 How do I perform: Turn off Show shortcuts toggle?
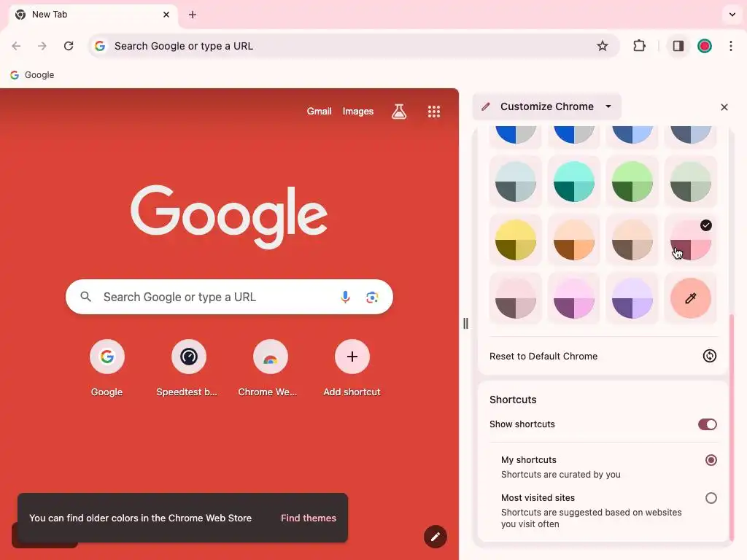[x=707, y=424]
